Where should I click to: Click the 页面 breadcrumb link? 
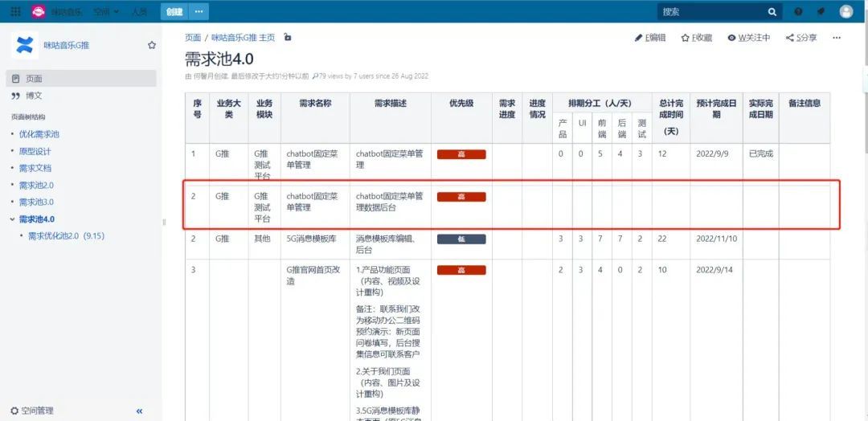193,38
